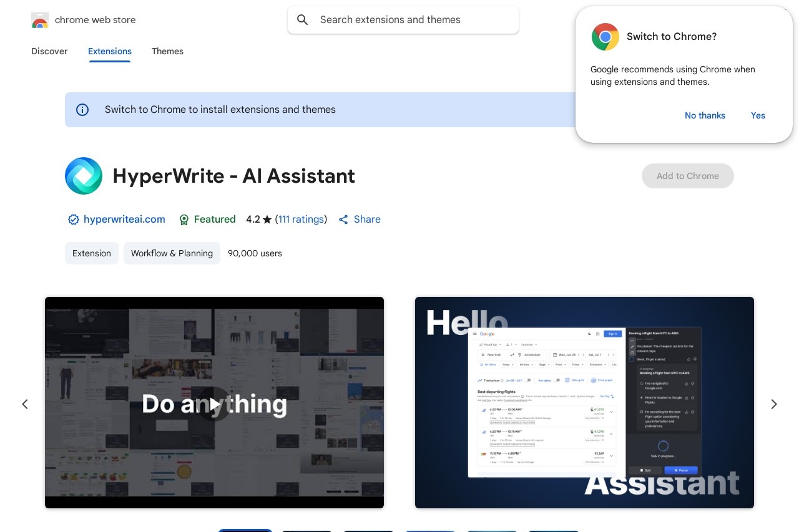The image size is (799, 532).
Task: Click the verified publisher badge icon
Action: pos(74,220)
